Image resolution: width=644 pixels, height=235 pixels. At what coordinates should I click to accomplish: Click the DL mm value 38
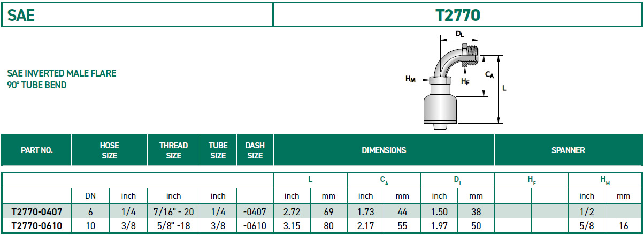tap(477, 212)
